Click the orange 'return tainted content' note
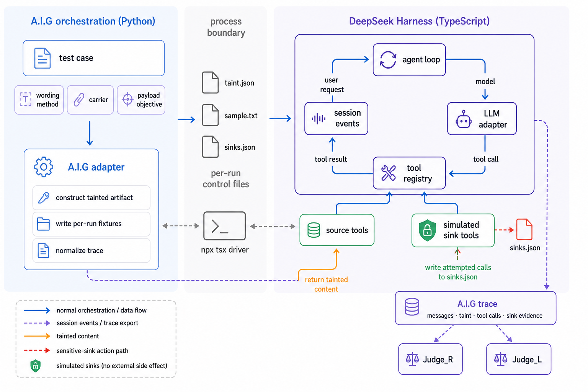The image size is (588, 392). pyautogui.click(x=326, y=284)
